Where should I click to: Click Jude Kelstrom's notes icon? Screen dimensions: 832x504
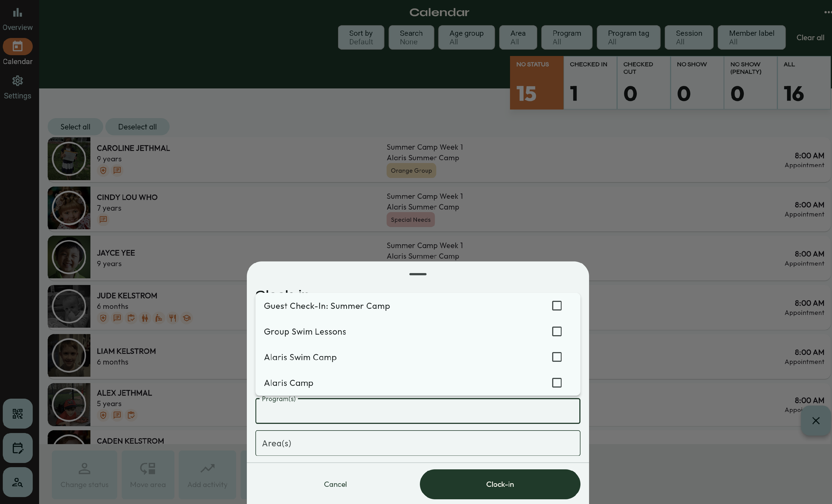click(x=117, y=318)
